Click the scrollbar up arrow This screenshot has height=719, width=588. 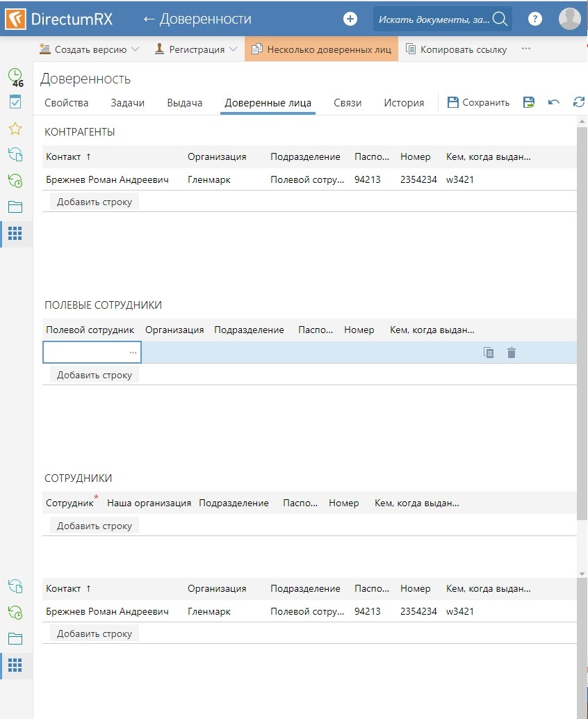click(x=582, y=122)
